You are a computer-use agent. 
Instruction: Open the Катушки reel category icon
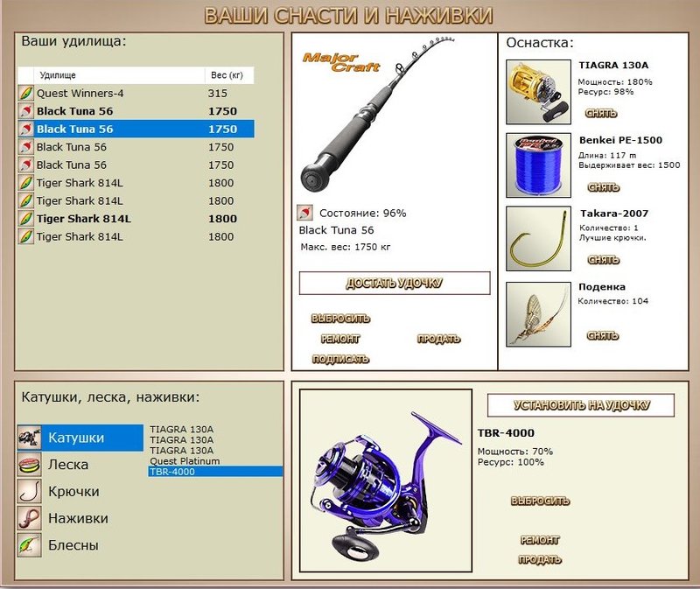(x=30, y=438)
